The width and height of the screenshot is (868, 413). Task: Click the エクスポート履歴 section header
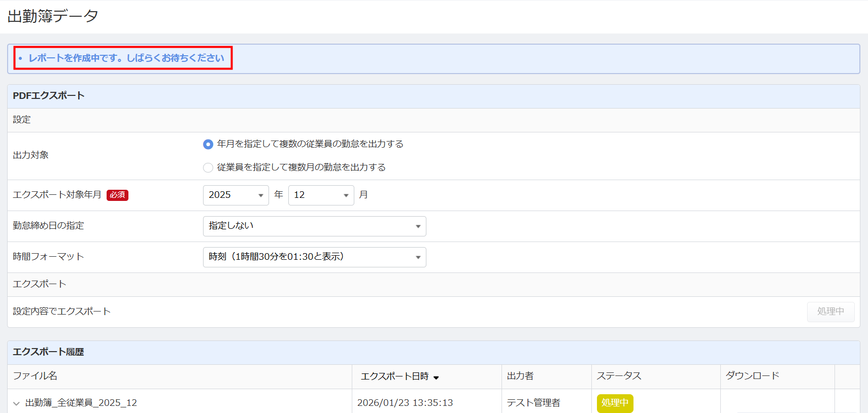point(48,352)
